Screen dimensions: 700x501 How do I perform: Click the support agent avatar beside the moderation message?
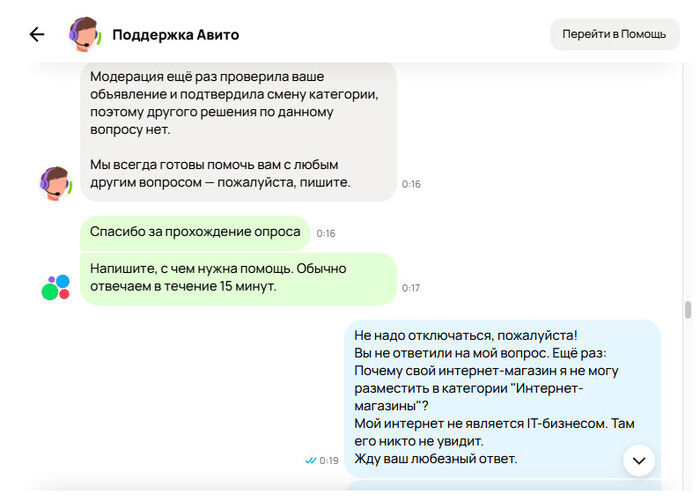[55, 183]
